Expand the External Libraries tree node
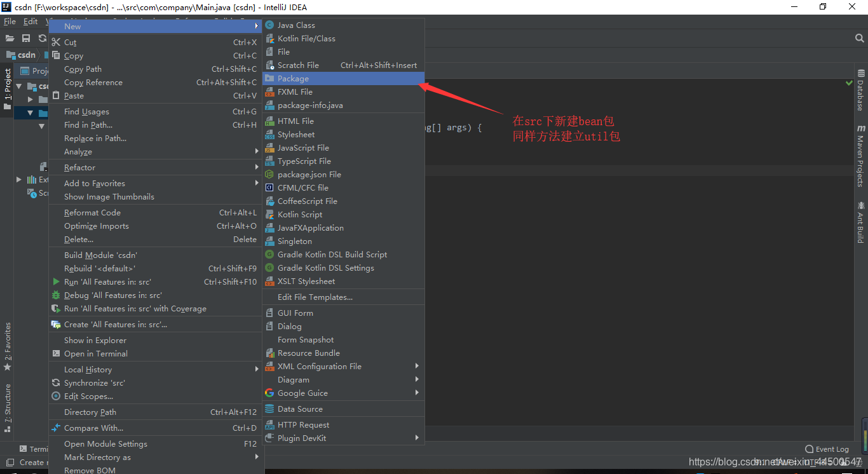The width and height of the screenshot is (868, 474). coord(19,180)
